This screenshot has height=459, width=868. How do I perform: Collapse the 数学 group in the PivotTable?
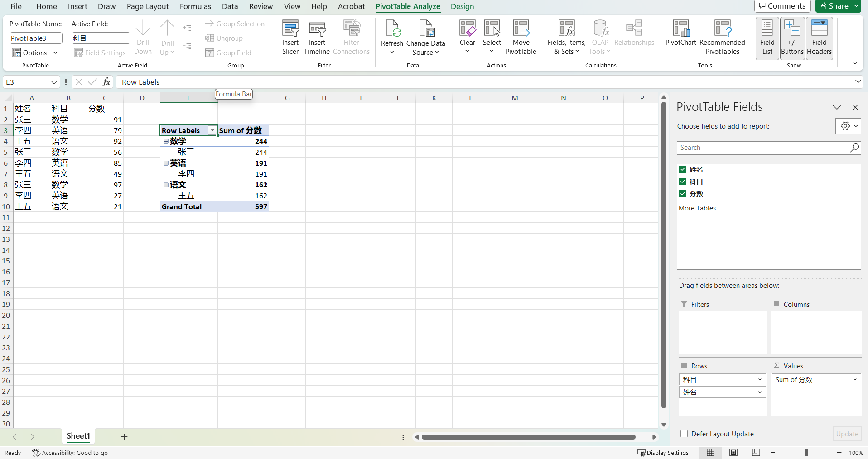click(166, 141)
